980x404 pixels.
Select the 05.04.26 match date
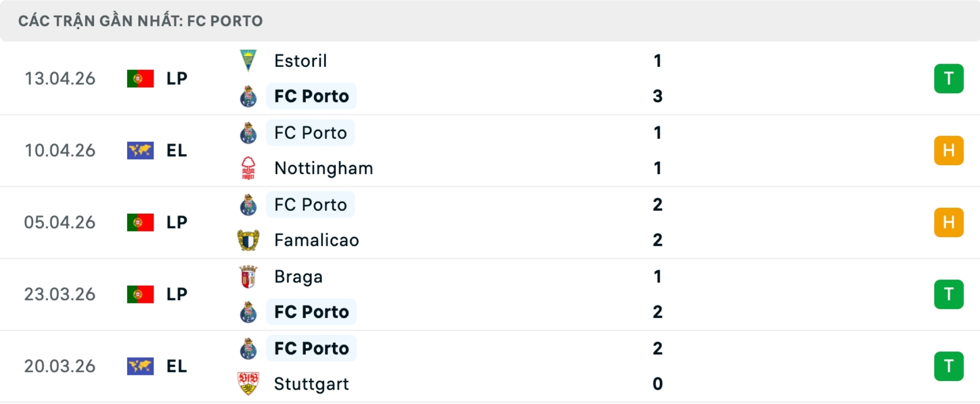pos(60,222)
